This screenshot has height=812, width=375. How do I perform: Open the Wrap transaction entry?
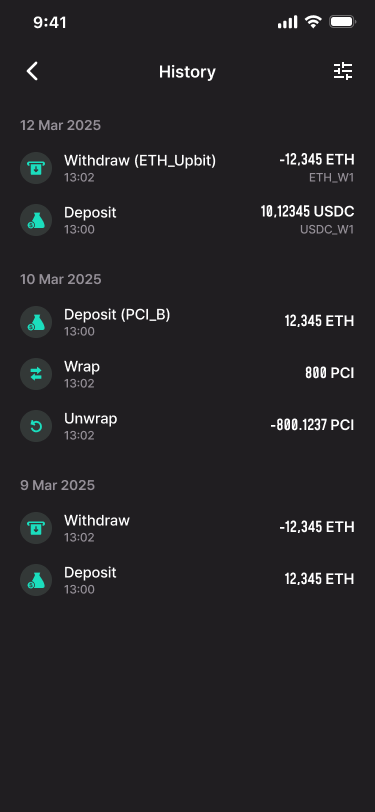pos(188,374)
